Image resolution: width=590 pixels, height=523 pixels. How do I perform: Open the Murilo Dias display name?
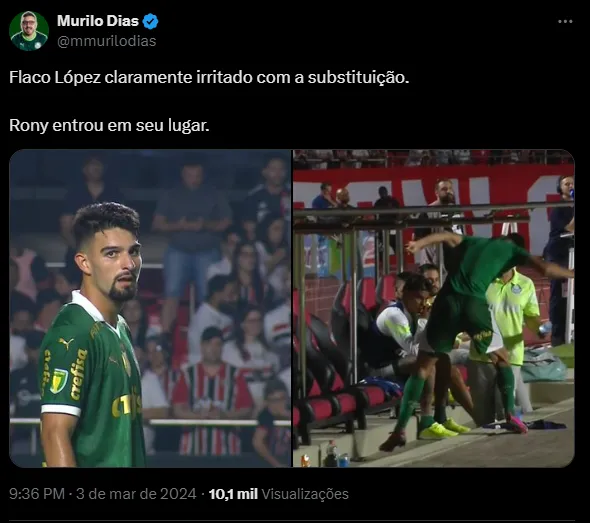[98, 21]
